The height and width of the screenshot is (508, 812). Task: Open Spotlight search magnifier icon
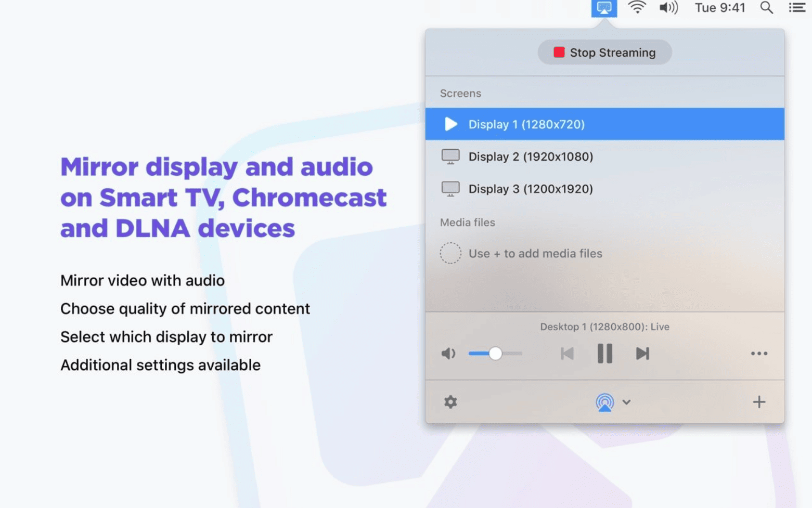pos(766,7)
